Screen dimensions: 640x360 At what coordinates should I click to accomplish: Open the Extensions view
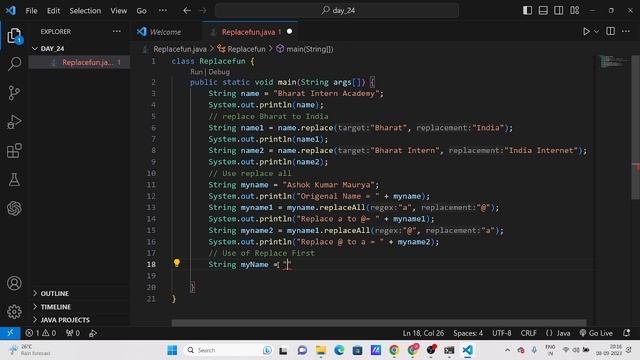pyautogui.click(x=14, y=151)
